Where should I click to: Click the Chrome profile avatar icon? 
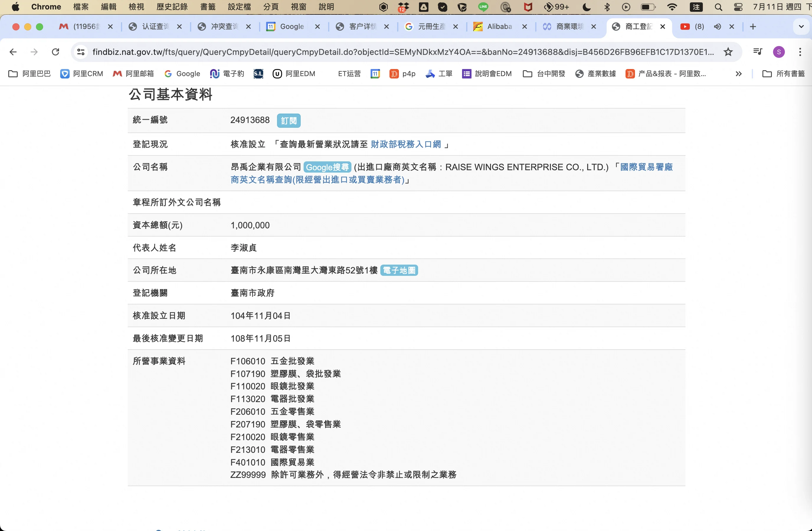click(x=779, y=52)
